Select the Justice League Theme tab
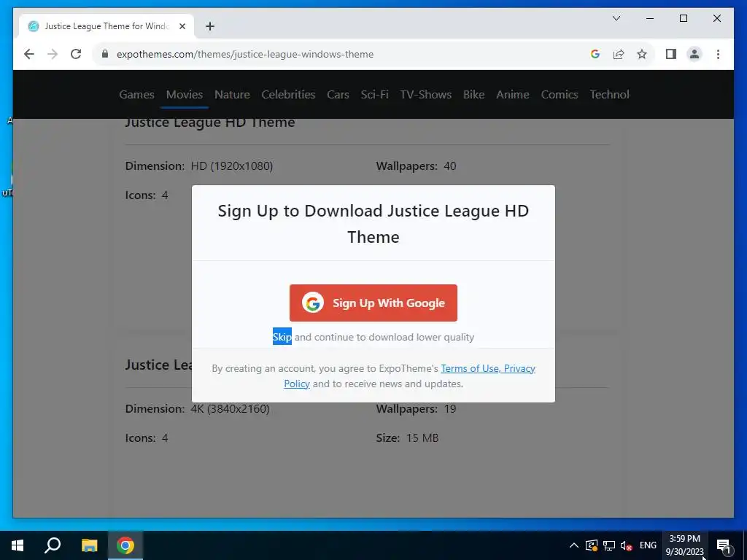 [x=107, y=27]
